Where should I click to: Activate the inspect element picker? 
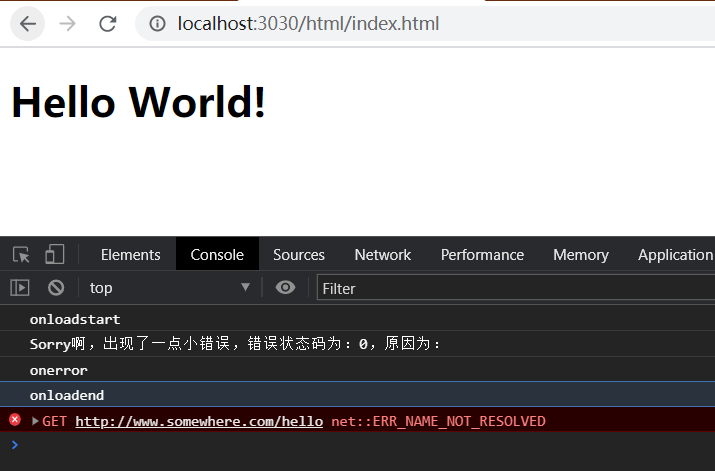tap(21, 254)
